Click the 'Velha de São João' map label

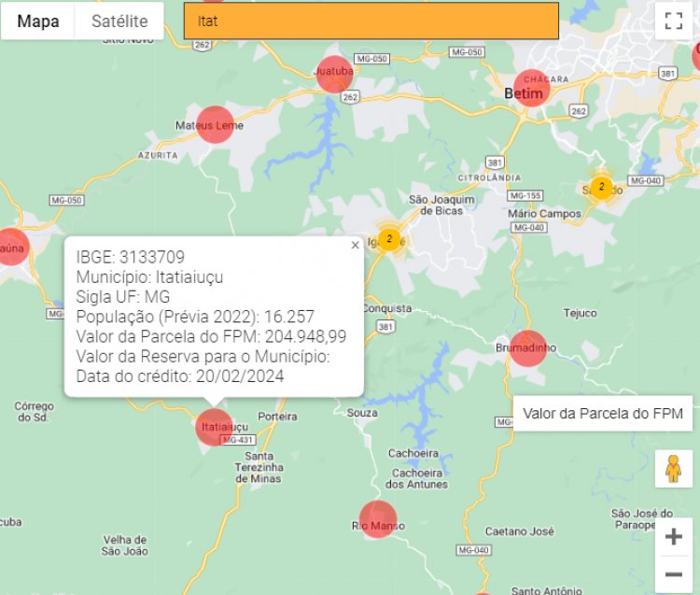(124, 545)
